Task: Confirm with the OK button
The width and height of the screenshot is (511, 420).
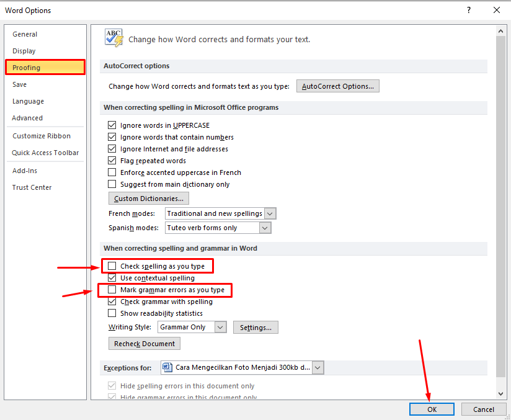Action: (x=432, y=409)
